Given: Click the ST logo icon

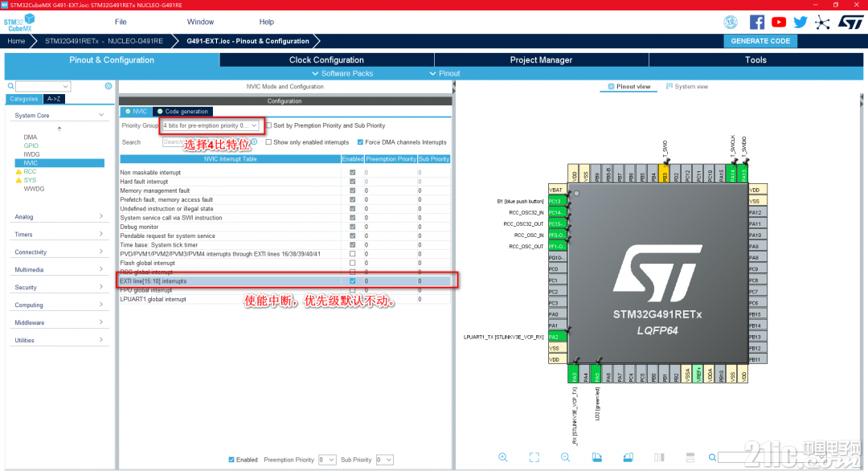Looking at the screenshot, I should [850, 23].
